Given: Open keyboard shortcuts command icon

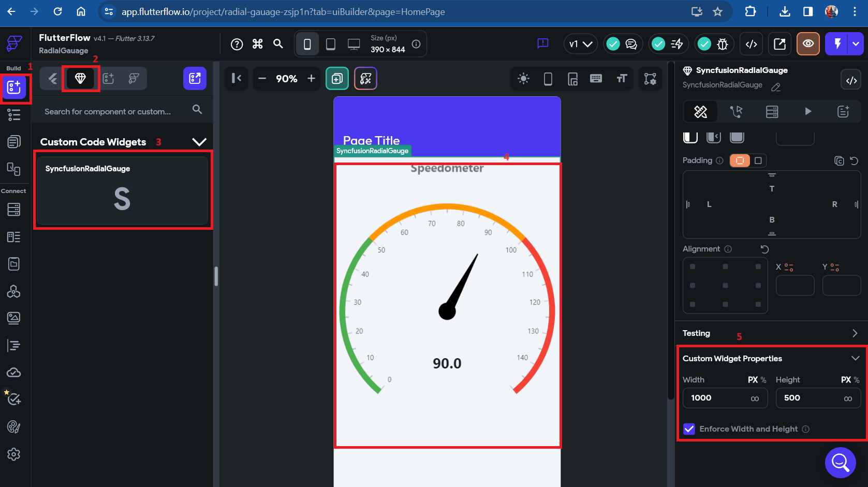Looking at the screenshot, I should pyautogui.click(x=258, y=44).
